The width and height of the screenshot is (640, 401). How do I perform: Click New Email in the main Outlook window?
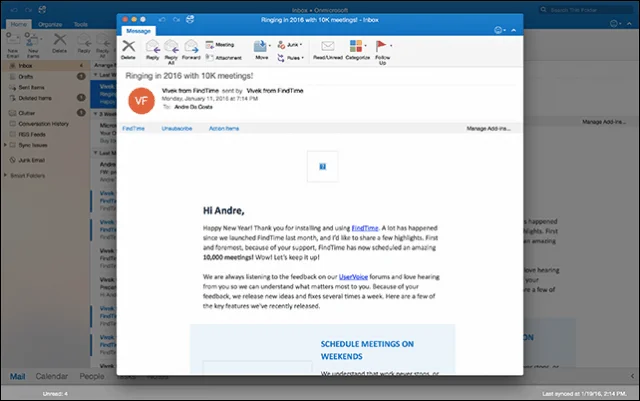(13, 45)
